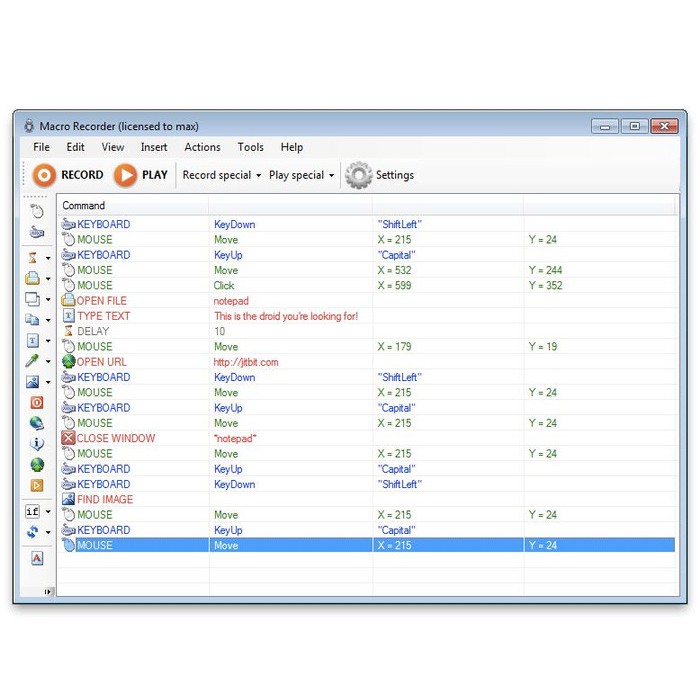The image size is (700, 700).
Task: Click the open file folder icon in sidebar
Action: tap(33, 278)
